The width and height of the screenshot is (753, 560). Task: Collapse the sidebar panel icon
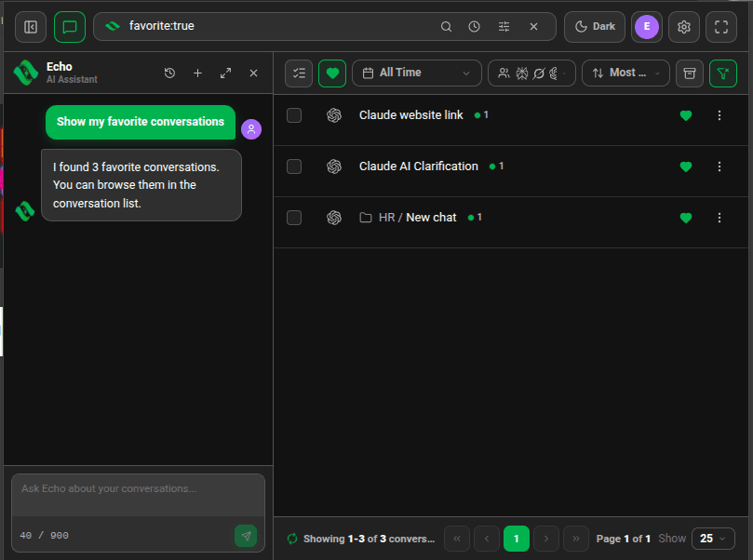coord(31,27)
